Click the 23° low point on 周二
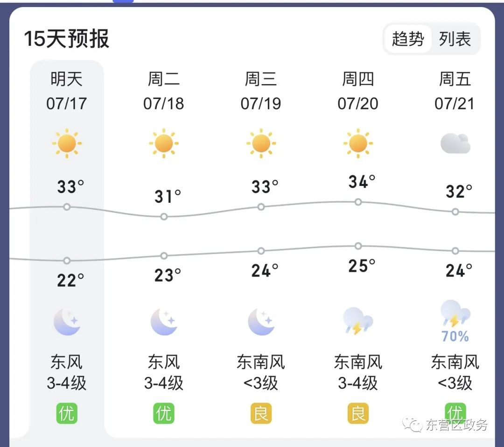504x447 pixels. coord(164,255)
